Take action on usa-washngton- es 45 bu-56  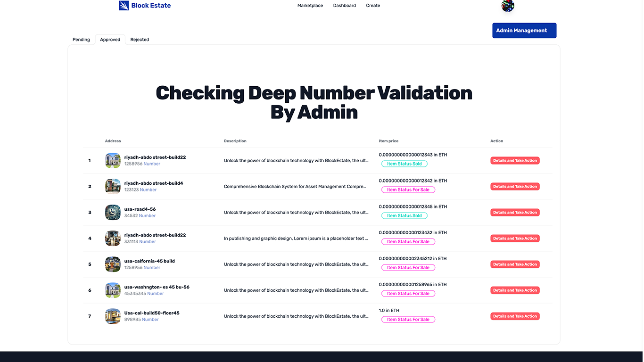[515, 290]
